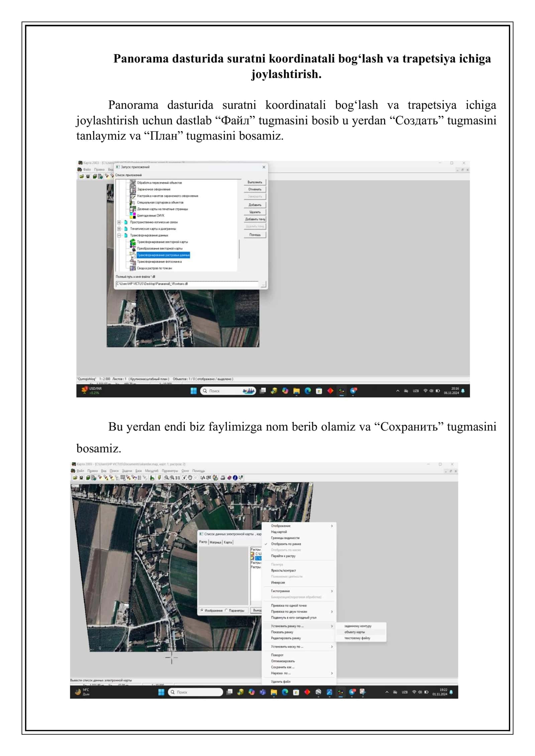Click the zoom-in magnifier toolbar icon
Screen dimensions: 535x756
point(172,478)
